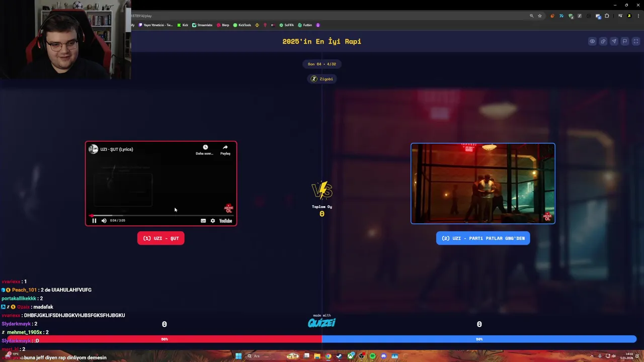Open the Blerp bookmark
The height and width of the screenshot is (362, 644).
pyautogui.click(x=223, y=25)
